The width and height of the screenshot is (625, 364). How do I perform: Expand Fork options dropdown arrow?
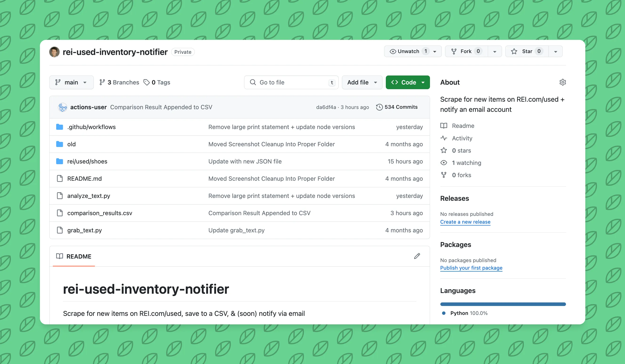coord(495,51)
